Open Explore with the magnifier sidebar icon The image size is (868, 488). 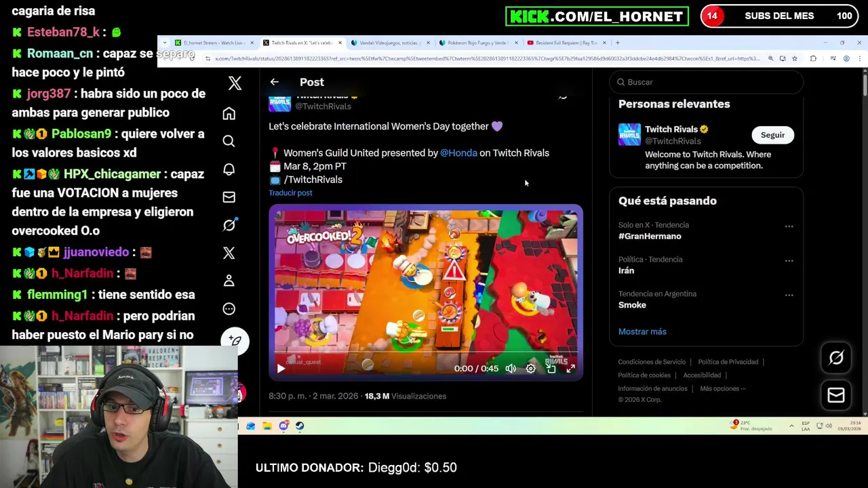[229, 141]
